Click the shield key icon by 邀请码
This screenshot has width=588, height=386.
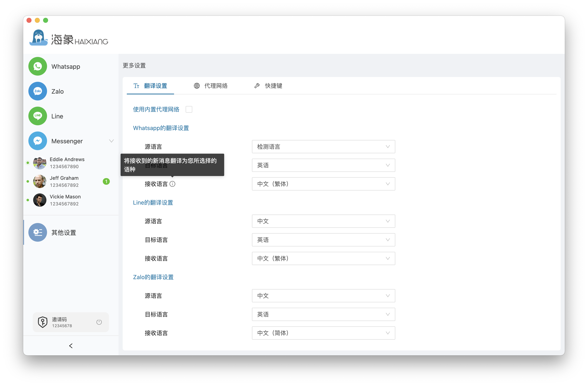[42, 322]
